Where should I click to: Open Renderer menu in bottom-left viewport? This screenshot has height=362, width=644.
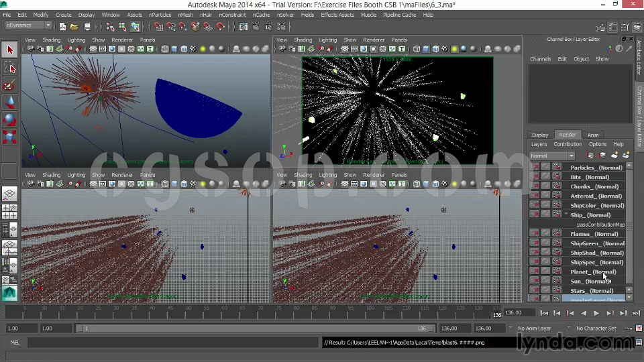[x=122, y=175]
